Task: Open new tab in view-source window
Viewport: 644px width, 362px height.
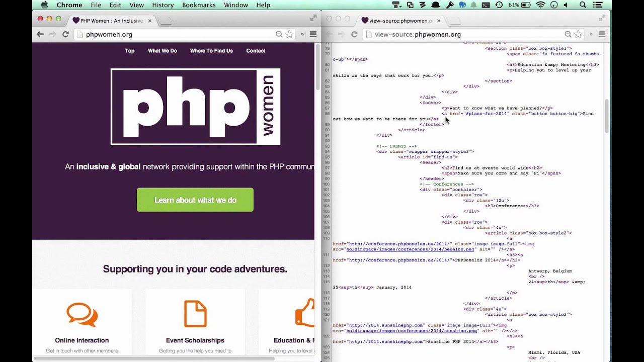Action: point(454,21)
